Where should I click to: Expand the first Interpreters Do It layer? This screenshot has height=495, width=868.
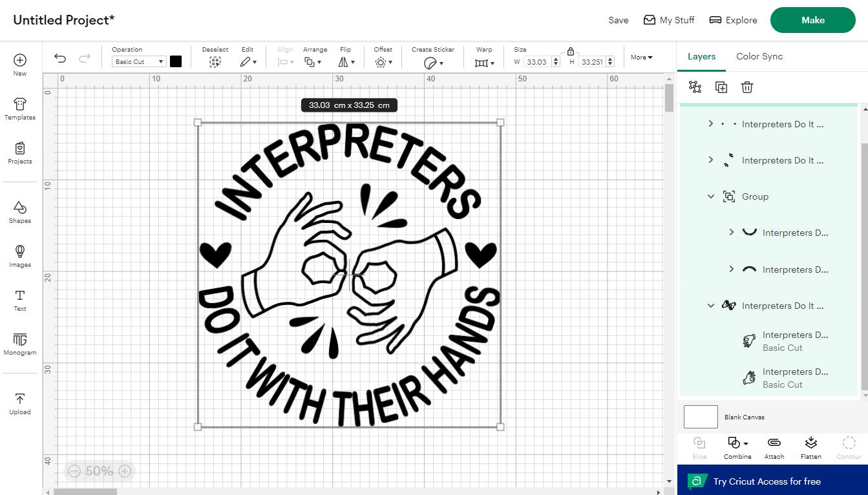(711, 124)
